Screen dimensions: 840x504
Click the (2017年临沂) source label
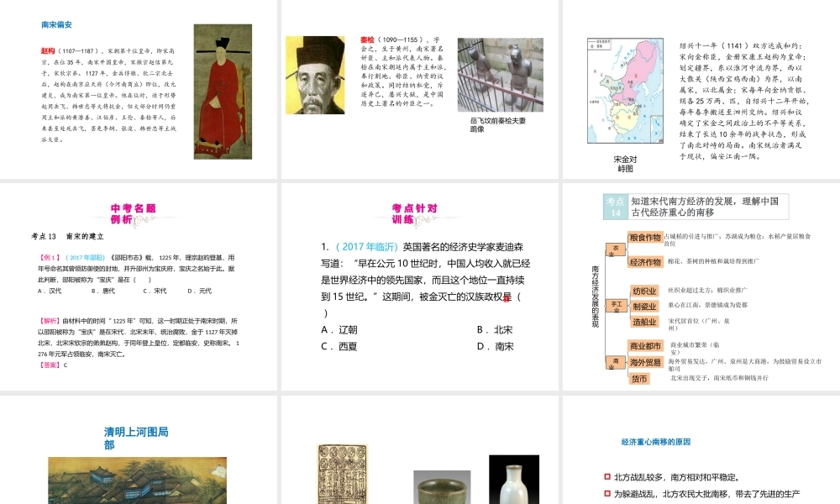tap(367, 247)
